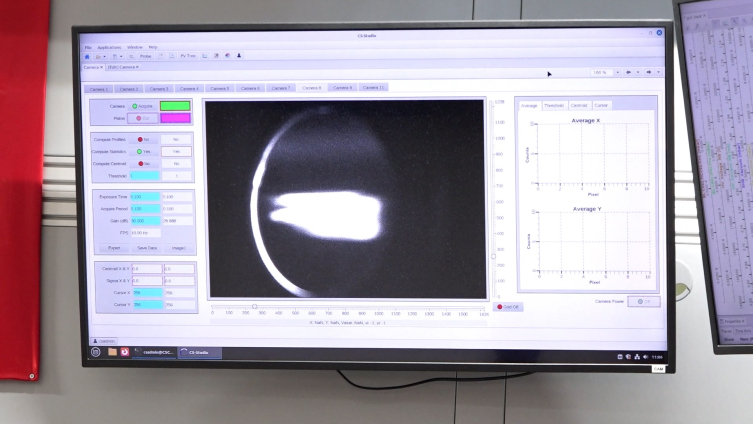Toggle the Grid Off button below the image
The image size is (753, 424).
508,307
